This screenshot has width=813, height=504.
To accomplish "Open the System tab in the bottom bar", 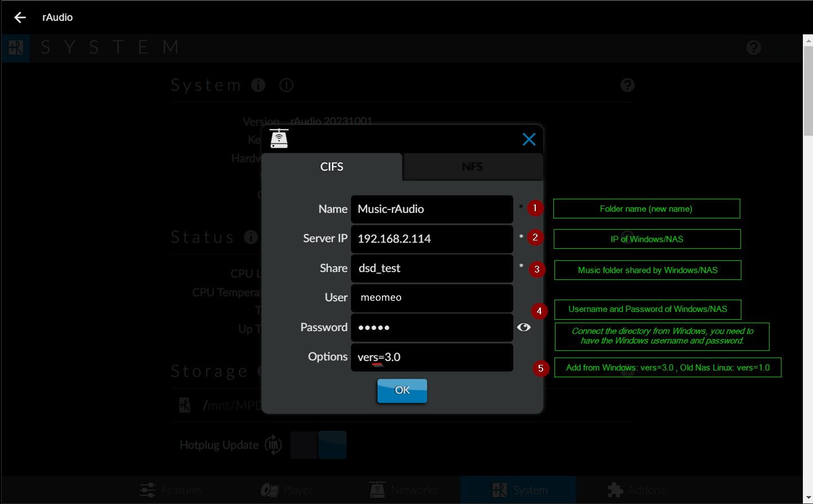I will [x=518, y=490].
